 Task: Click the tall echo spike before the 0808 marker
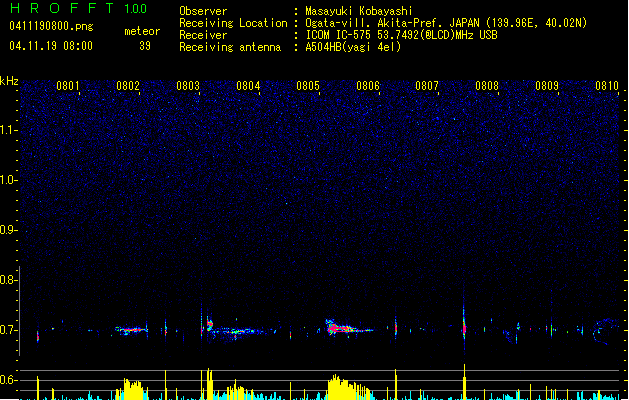click(464, 321)
